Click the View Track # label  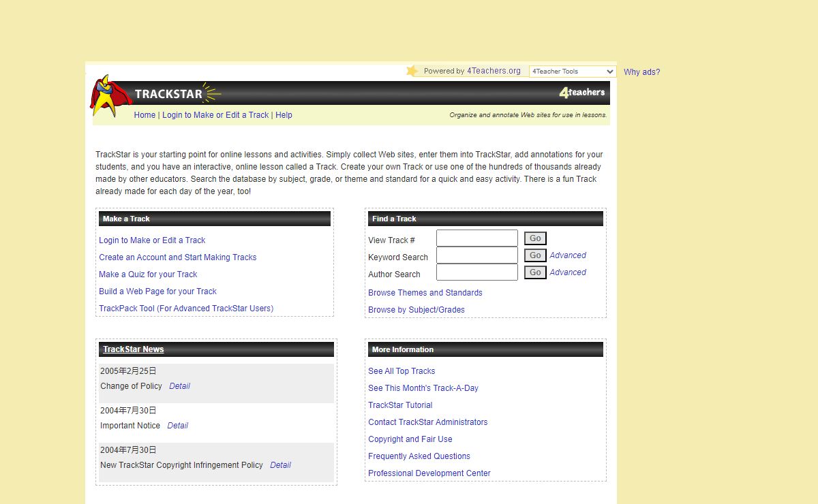click(391, 240)
